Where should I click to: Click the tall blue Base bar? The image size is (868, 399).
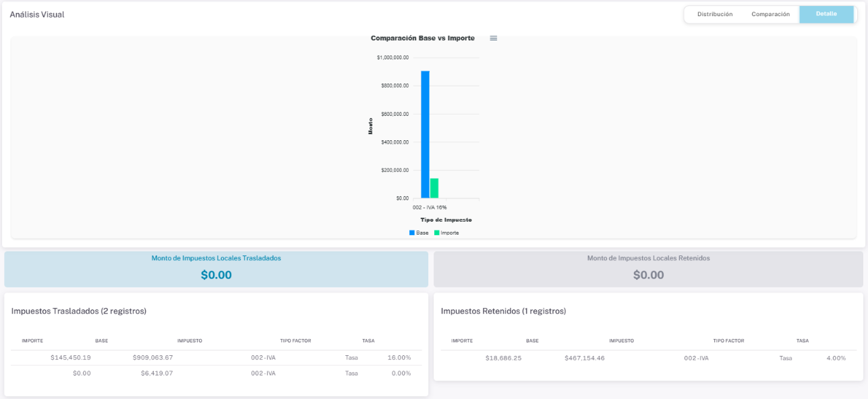[x=425, y=135]
